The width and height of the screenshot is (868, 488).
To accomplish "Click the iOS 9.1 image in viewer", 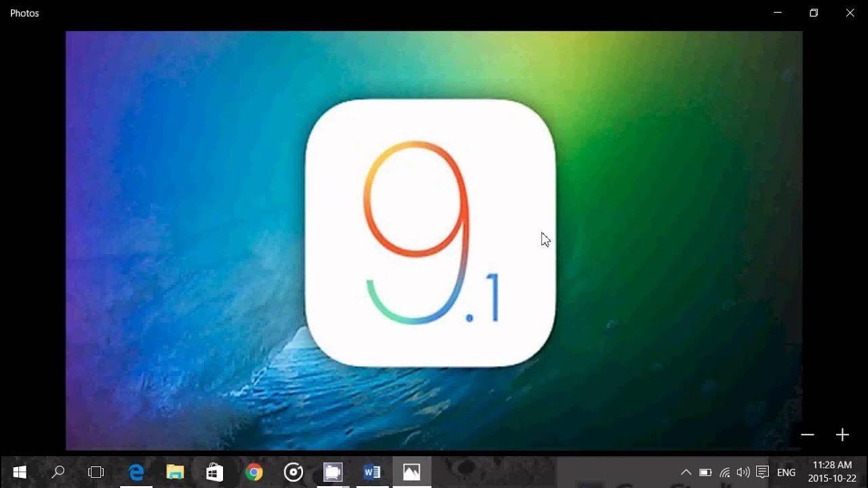I will coord(434,240).
